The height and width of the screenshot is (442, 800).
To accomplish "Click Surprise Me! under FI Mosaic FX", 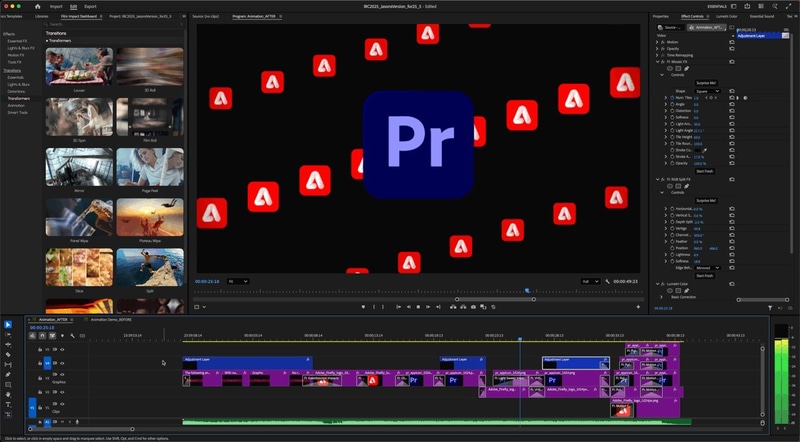I will (x=706, y=83).
